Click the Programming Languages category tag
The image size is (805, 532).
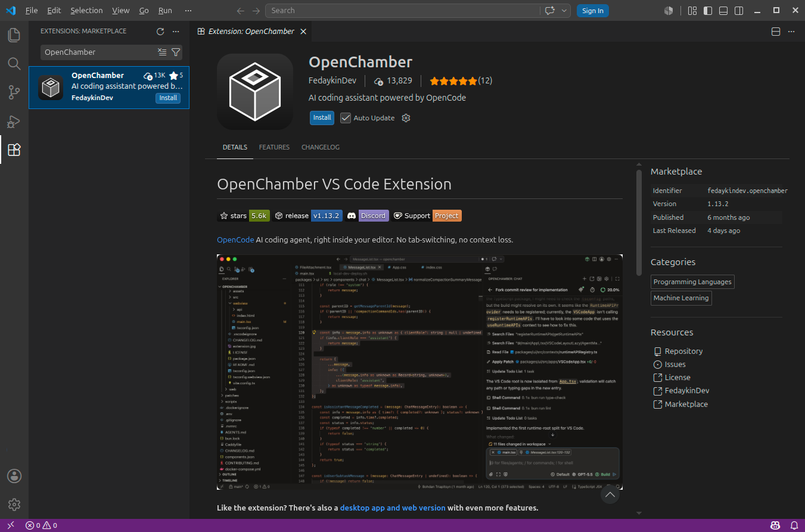coord(692,282)
